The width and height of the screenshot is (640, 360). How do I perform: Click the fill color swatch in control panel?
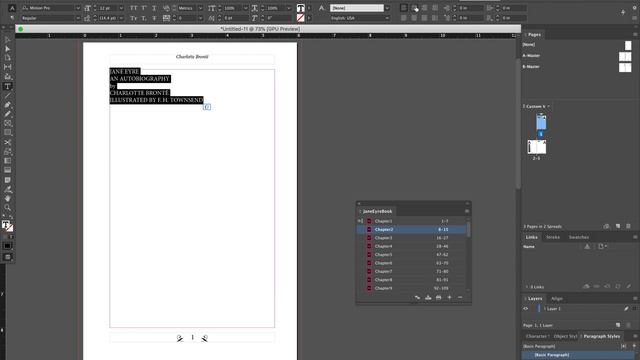(300, 8)
